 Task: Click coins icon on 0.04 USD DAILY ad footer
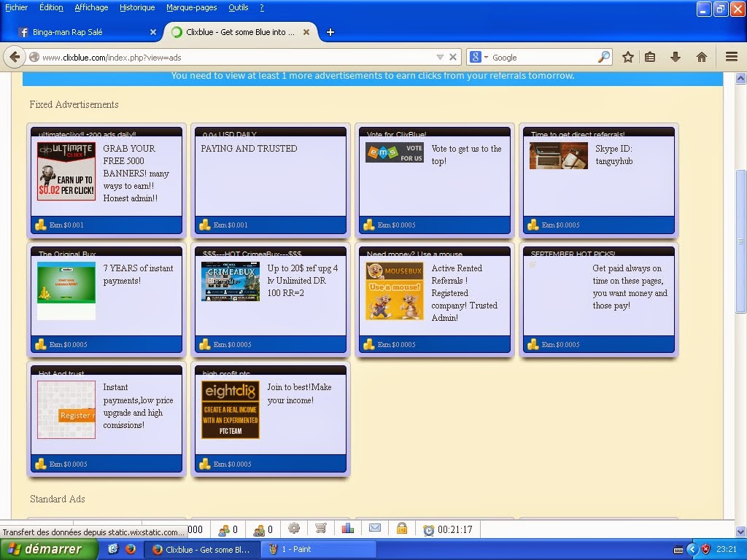(x=205, y=225)
